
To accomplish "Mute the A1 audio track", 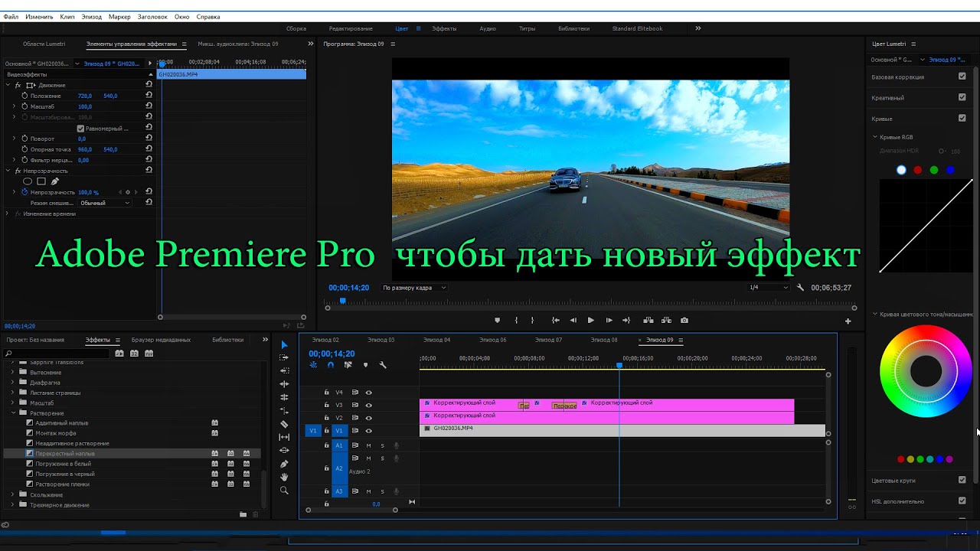I will (368, 445).
